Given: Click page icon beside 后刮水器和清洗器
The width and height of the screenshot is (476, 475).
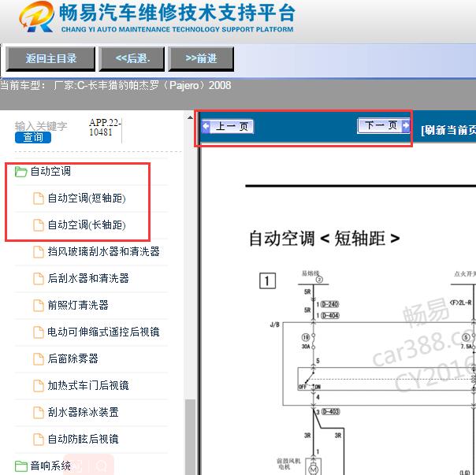Looking at the screenshot, I should [x=39, y=279].
